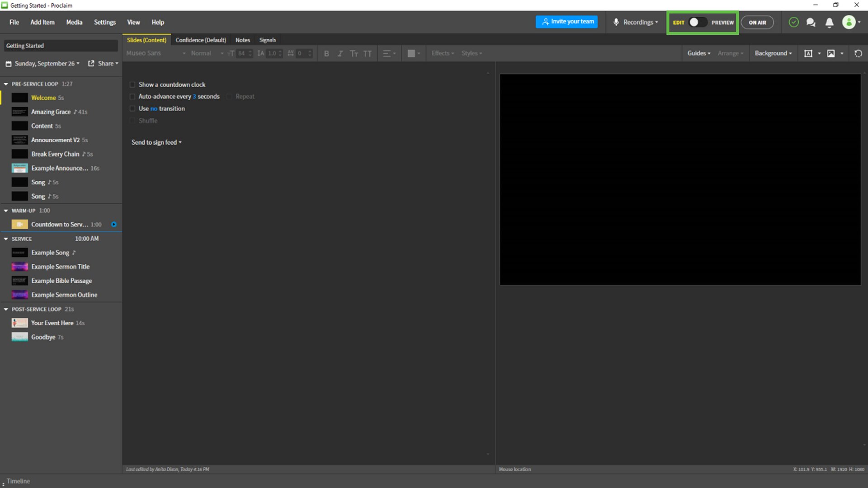This screenshot has width=868, height=488.
Task: Click the notifications bell icon
Action: tap(829, 23)
